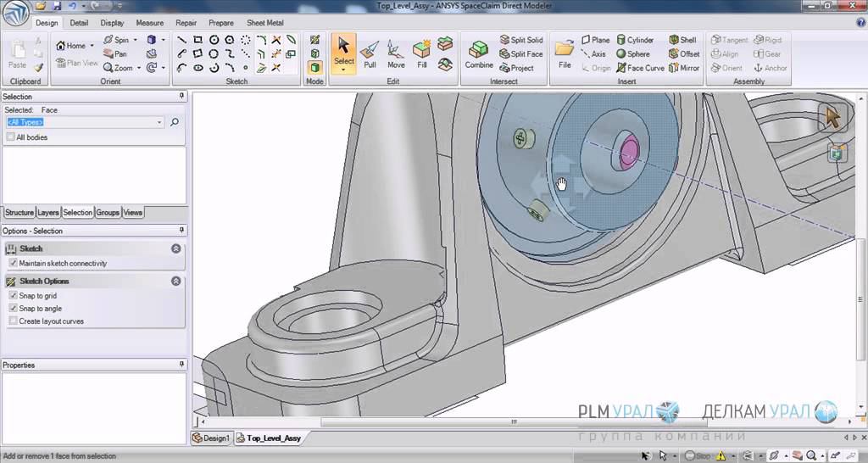Click the warning triangle in status bar

pyautogui.click(x=721, y=456)
